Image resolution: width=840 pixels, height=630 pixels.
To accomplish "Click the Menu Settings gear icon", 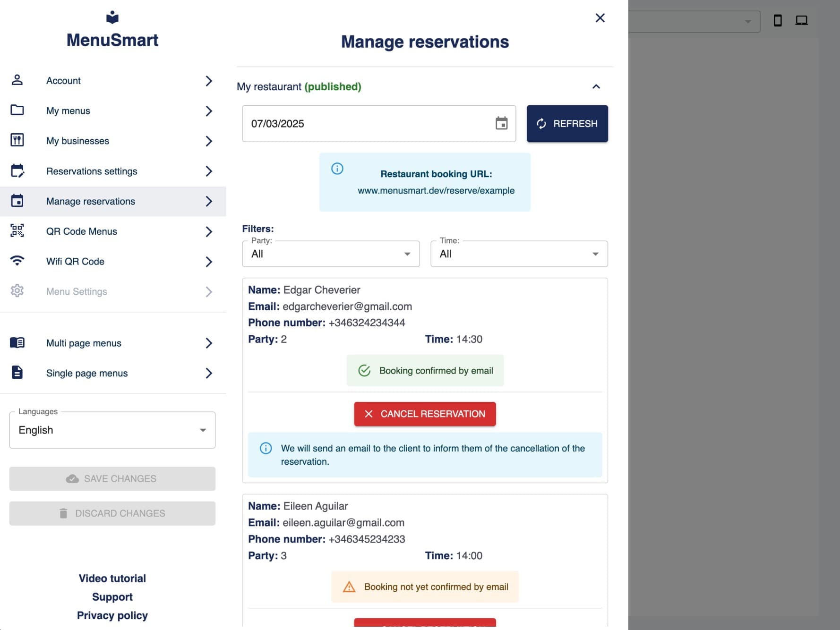I will pyautogui.click(x=17, y=291).
